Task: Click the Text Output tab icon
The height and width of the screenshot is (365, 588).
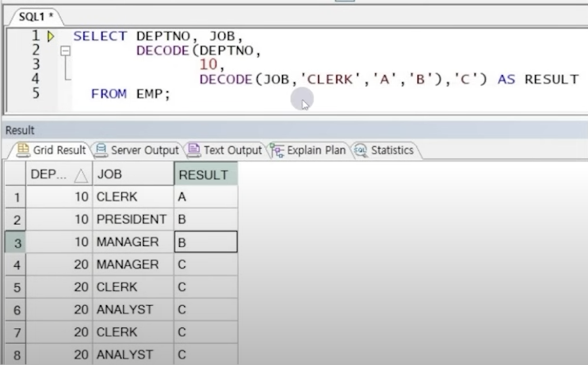Action: click(193, 150)
